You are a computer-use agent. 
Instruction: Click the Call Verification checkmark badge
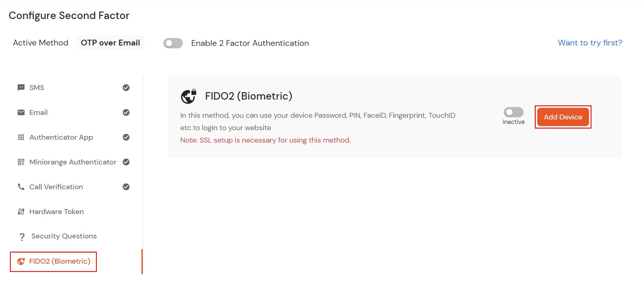pyautogui.click(x=126, y=187)
